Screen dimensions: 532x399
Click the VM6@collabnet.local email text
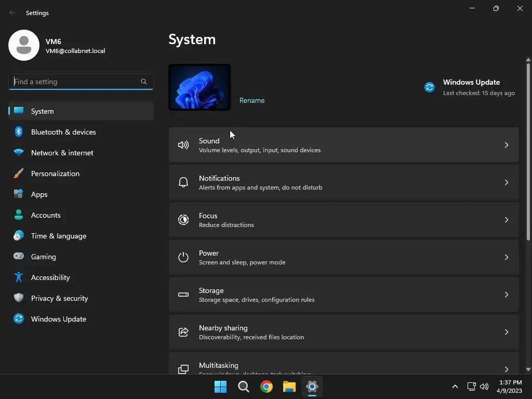75,51
